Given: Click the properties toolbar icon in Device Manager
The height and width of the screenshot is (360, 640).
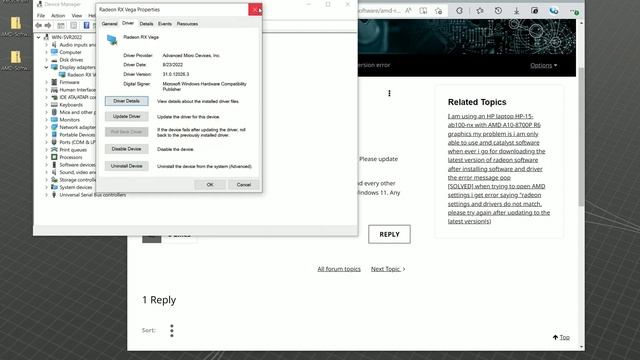Looking at the screenshot, I should [73, 25].
